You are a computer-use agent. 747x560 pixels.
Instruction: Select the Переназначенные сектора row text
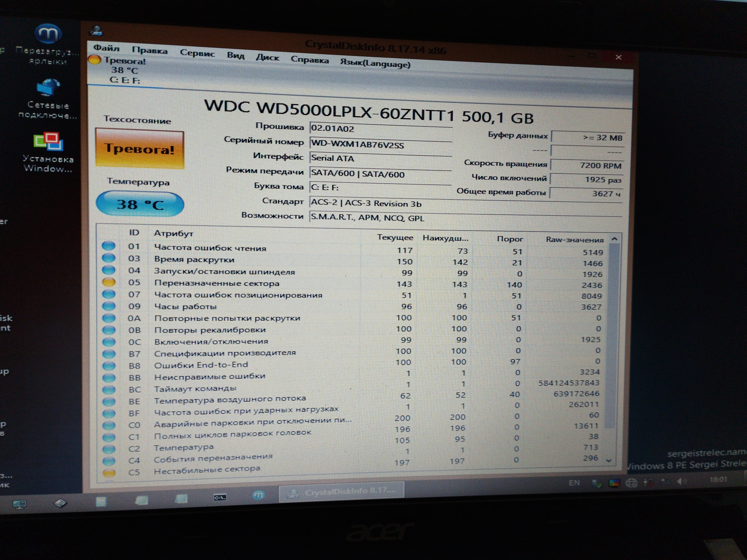[x=217, y=283]
